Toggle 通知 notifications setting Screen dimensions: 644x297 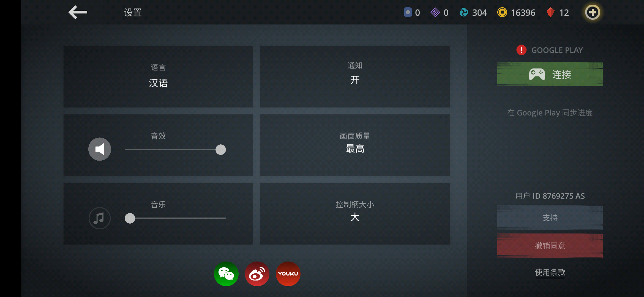(355, 76)
